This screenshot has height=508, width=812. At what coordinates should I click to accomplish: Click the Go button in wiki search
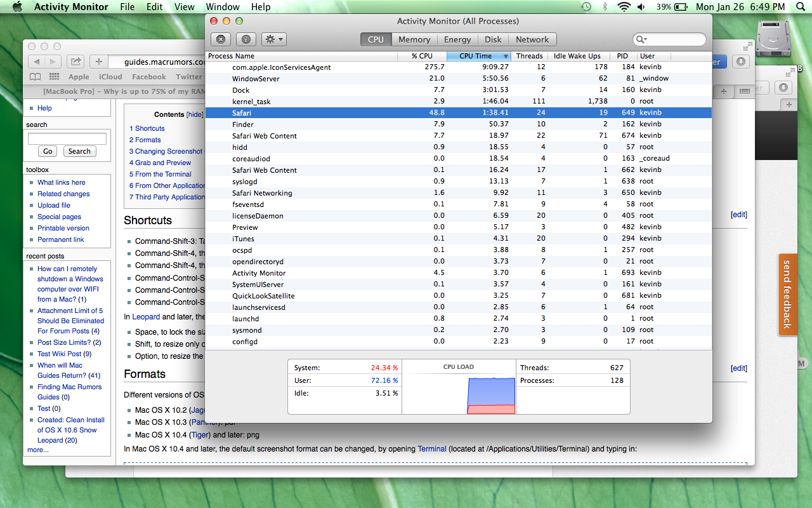(48, 151)
